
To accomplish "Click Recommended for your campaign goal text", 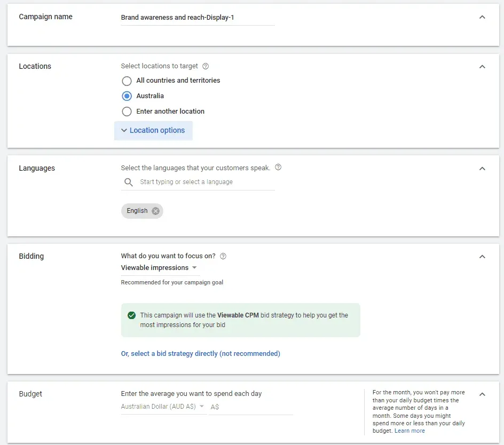I will [172, 282].
